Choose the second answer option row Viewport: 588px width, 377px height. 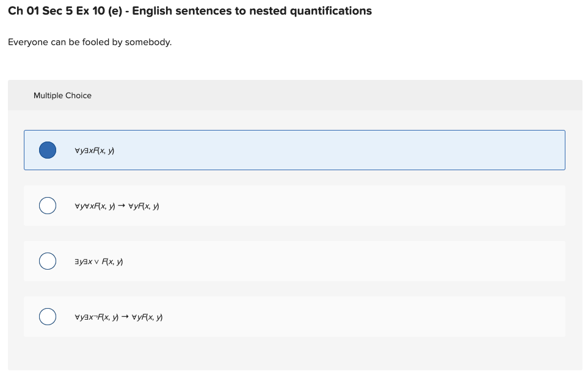tap(294, 206)
